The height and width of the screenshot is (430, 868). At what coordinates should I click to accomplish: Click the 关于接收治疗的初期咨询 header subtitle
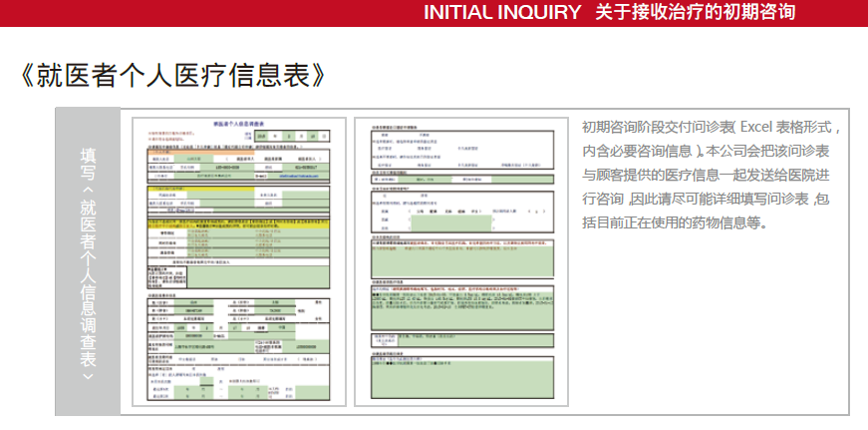click(695, 12)
